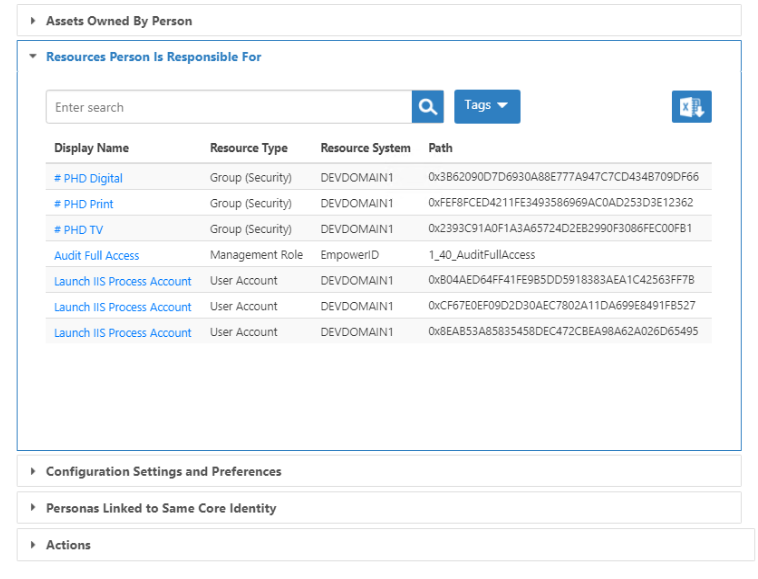The height and width of the screenshot is (579, 758).
Task: Sort by Resource System column header
Action: [x=365, y=148]
